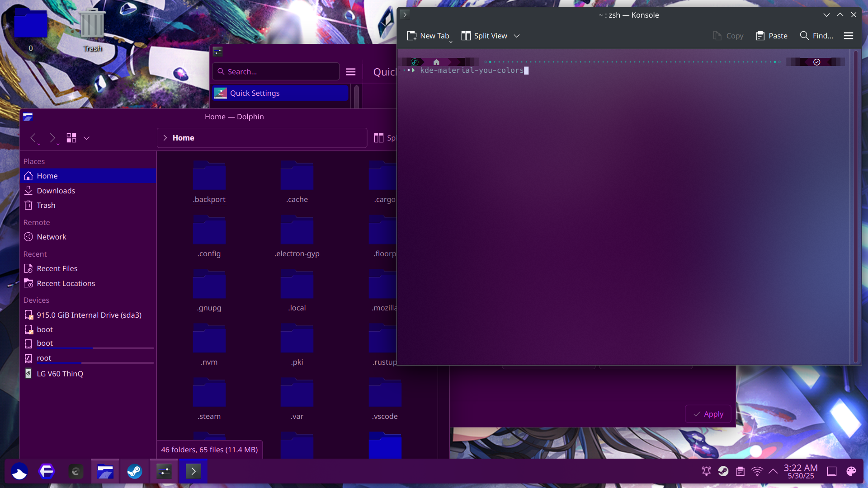868x488 pixels.
Task: Select the .cache folder
Action: pos(297,182)
